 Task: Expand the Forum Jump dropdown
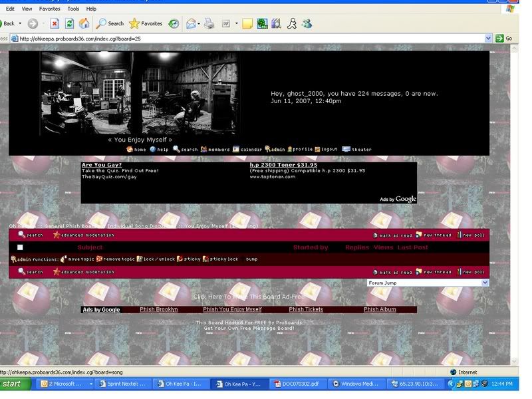[x=484, y=283]
